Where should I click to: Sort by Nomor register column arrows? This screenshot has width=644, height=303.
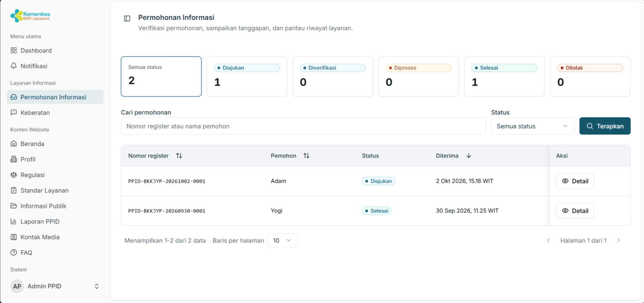click(179, 156)
